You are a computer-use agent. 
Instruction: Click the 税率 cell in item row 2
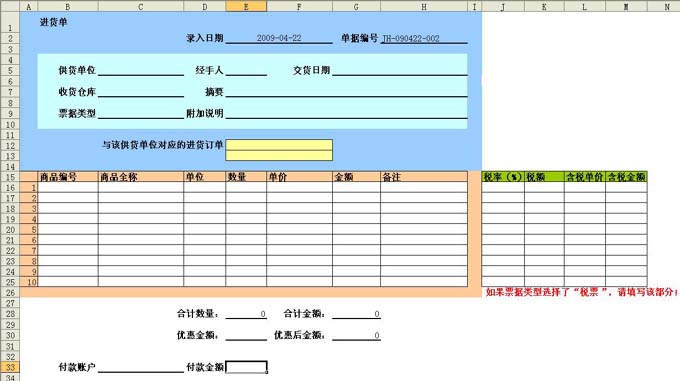(x=503, y=198)
